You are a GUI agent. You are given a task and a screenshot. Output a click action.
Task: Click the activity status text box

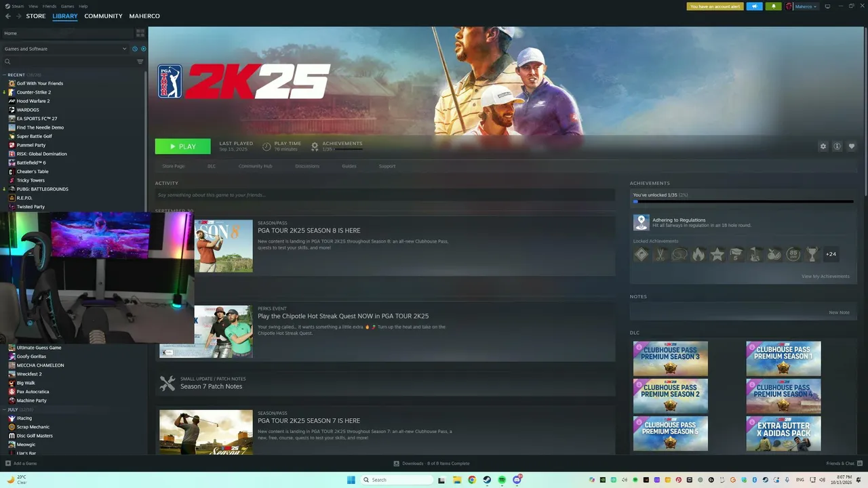[384, 195]
